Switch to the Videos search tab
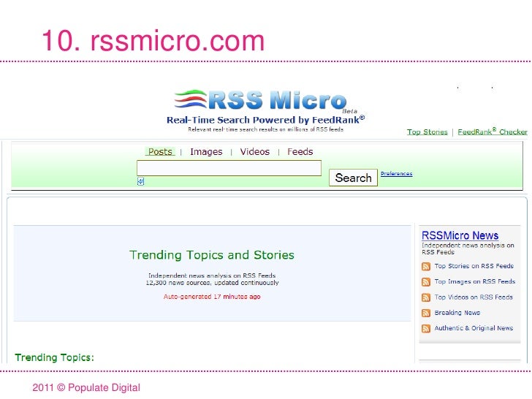The height and width of the screenshot is (399, 532). click(255, 152)
